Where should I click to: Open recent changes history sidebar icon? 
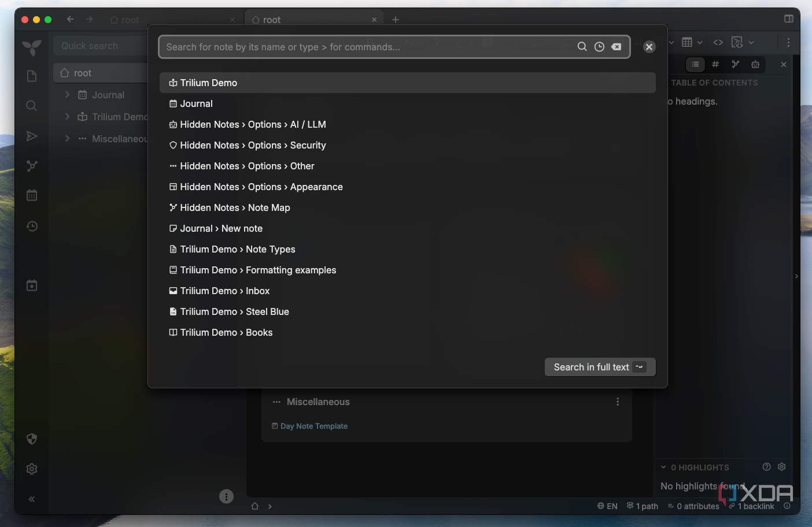tap(32, 226)
